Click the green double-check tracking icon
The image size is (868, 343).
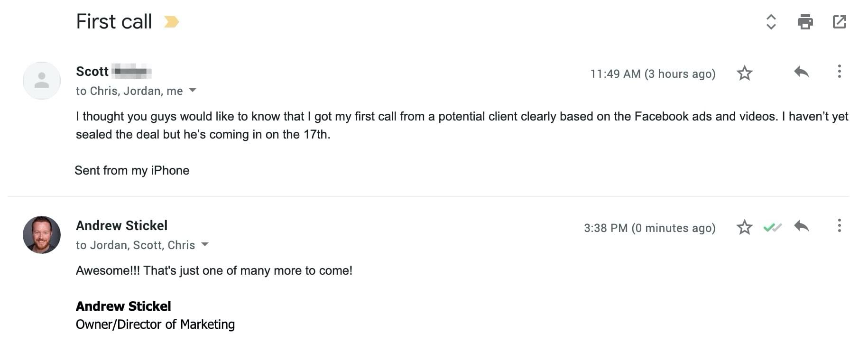(772, 228)
